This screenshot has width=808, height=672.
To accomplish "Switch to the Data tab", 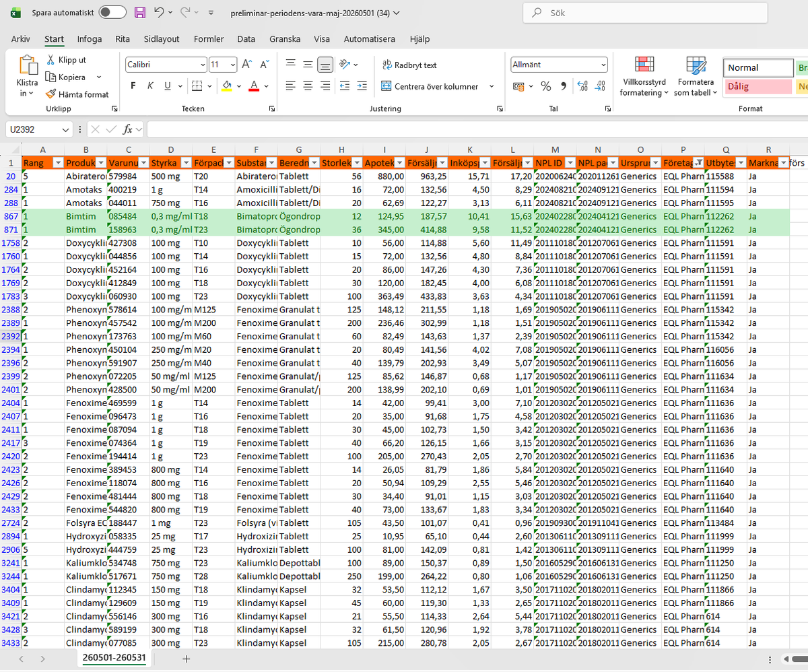I will [246, 39].
